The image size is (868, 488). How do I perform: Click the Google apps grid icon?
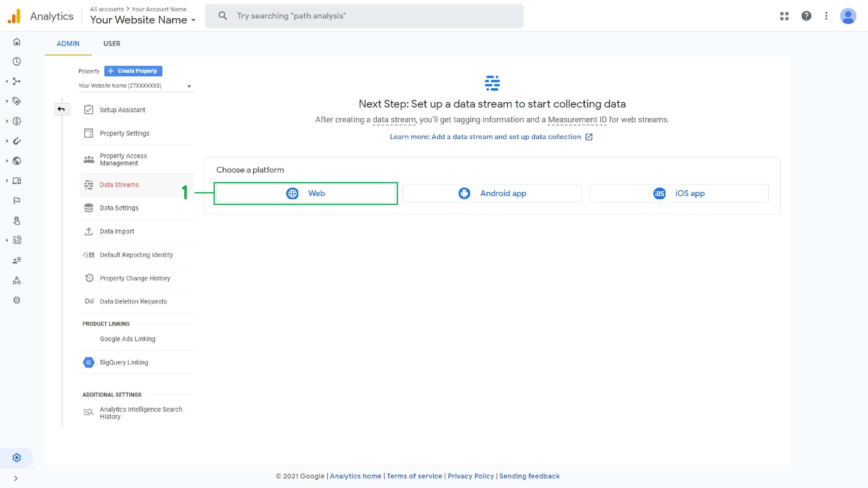point(784,16)
